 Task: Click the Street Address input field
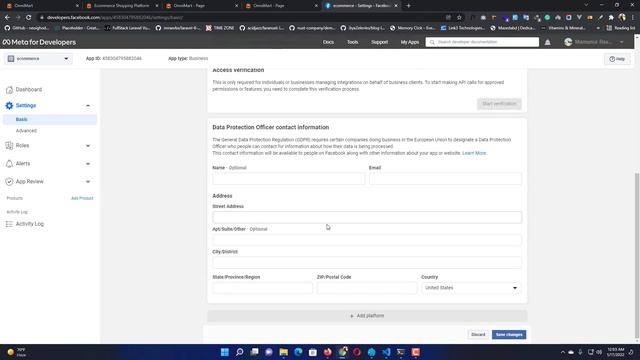367,217
